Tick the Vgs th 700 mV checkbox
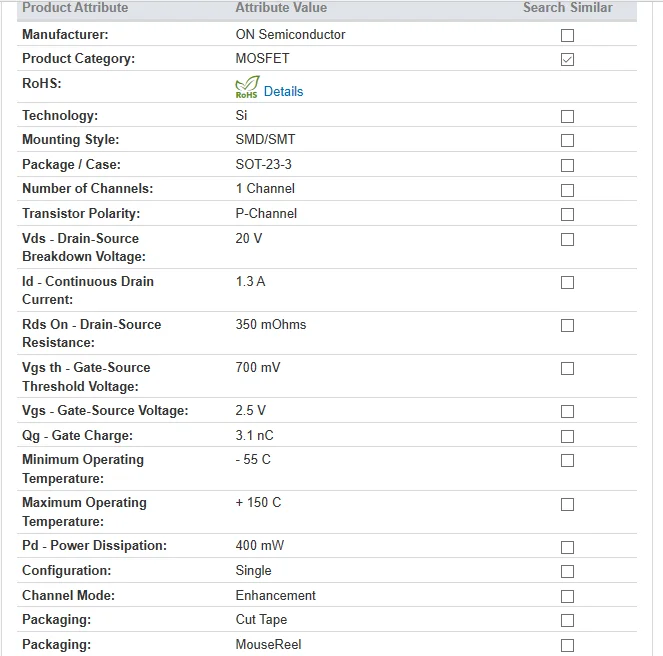 (x=567, y=368)
